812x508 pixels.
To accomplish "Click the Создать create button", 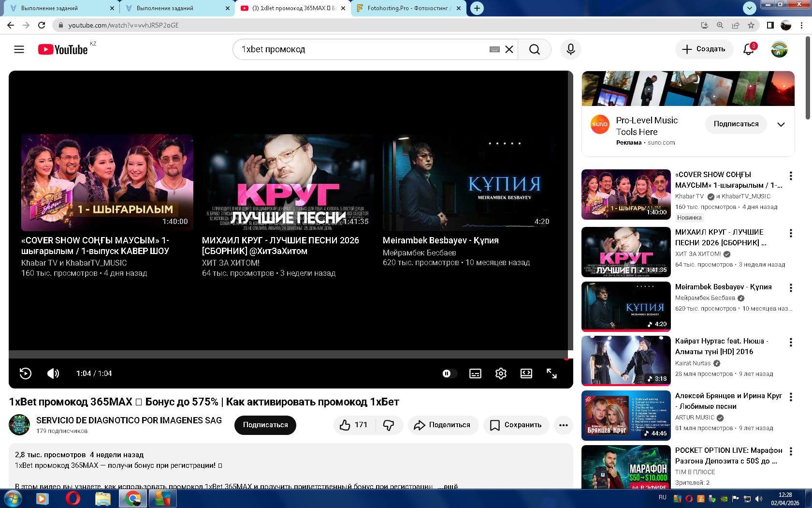I will pyautogui.click(x=704, y=49).
